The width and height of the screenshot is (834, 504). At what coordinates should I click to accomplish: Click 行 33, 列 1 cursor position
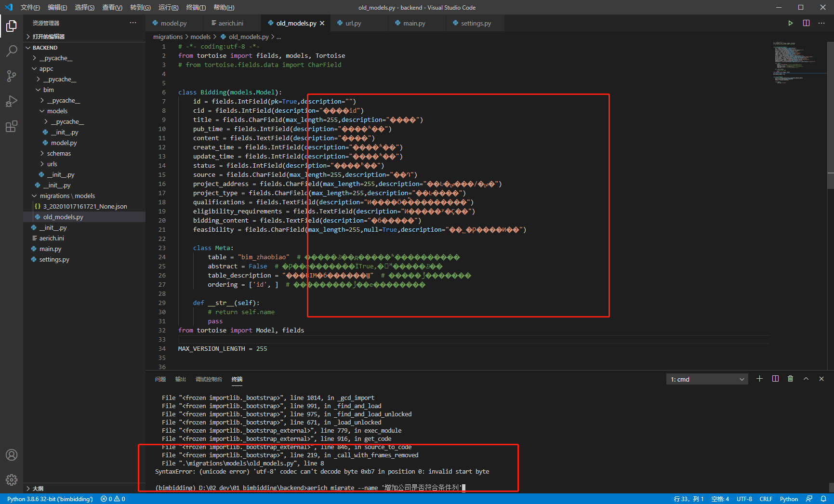688,499
